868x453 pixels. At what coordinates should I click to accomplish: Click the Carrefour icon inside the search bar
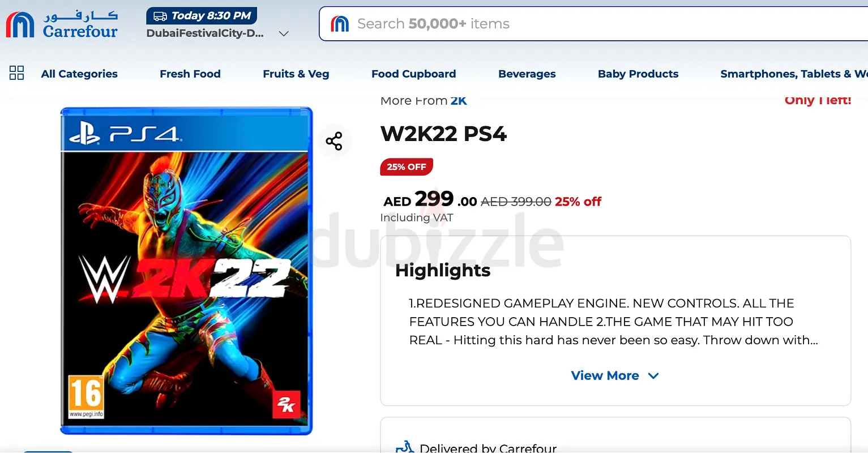point(340,24)
